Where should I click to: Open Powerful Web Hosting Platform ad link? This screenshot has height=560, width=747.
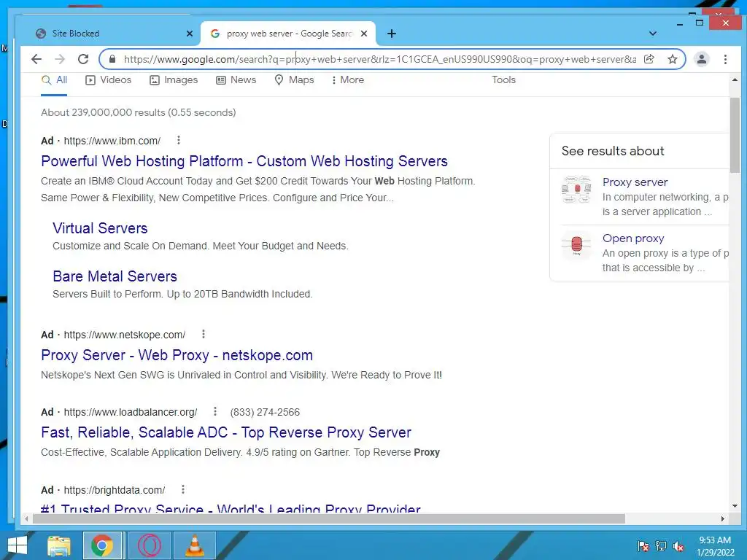click(244, 161)
